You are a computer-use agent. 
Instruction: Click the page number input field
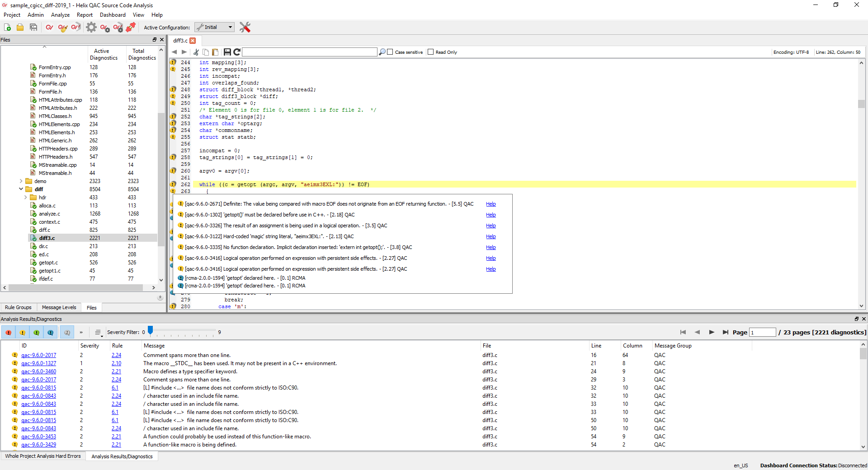tap(762, 333)
